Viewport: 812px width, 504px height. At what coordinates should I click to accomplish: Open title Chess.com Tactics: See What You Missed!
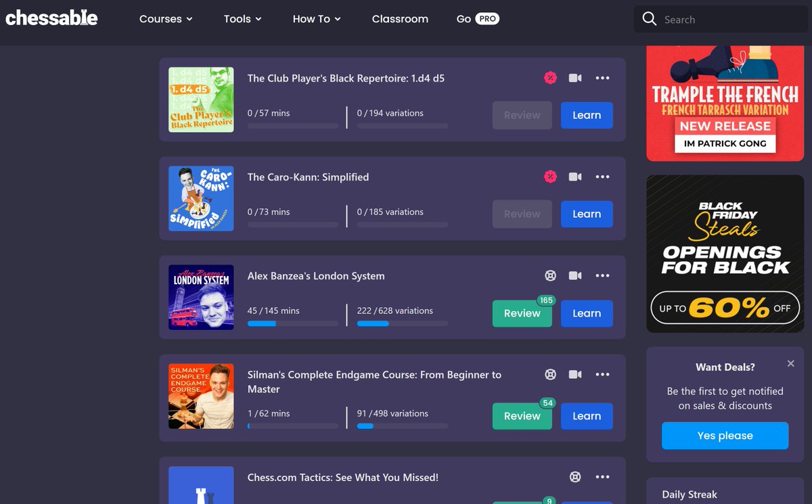(343, 478)
